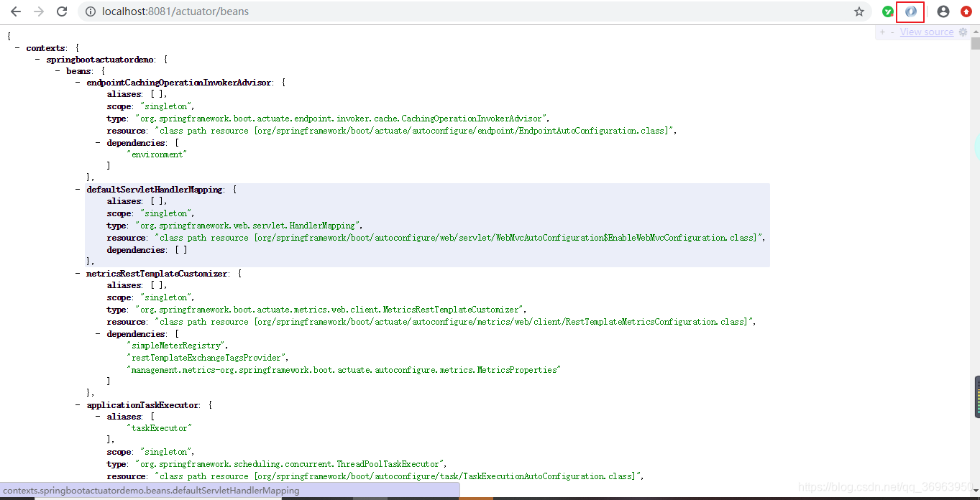Collapse dependencies array containing simpleMeterRegistry

(x=99, y=333)
